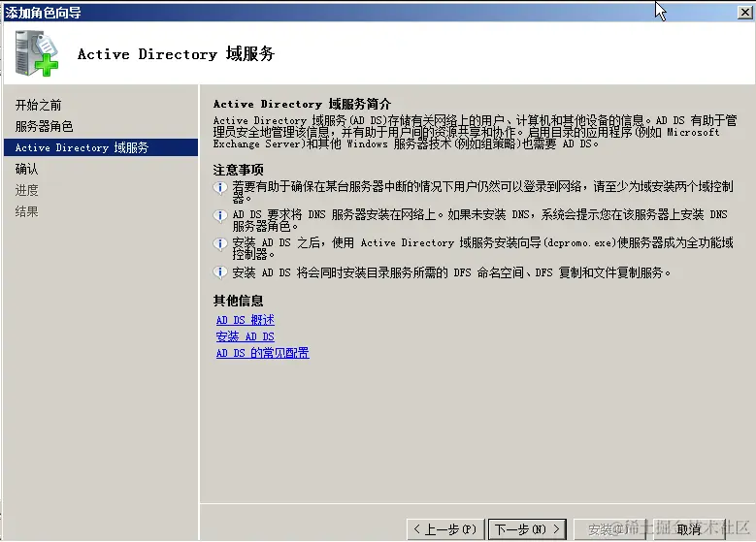Cancel the wizard with 取消 button
The width and height of the screenshot is (756, 542).
688,529
